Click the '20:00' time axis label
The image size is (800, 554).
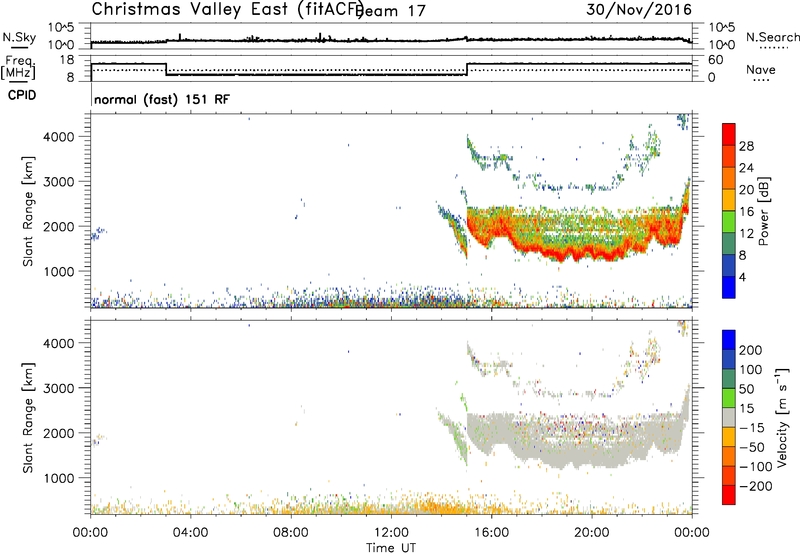tap(592, 533)
